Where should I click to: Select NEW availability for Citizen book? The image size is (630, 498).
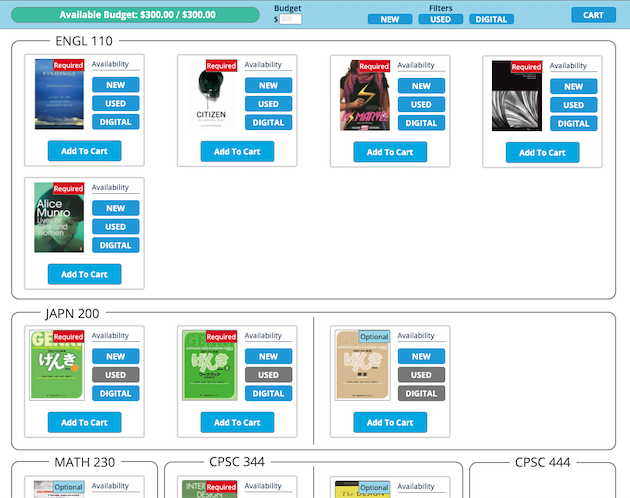[268, 85]
